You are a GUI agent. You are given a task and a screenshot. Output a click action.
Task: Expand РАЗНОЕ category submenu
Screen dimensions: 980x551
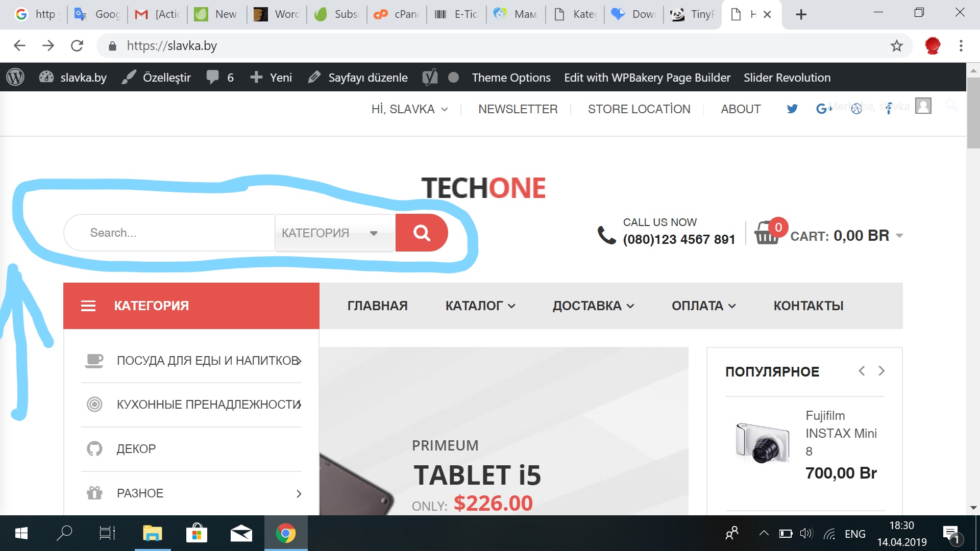(299, 493)
